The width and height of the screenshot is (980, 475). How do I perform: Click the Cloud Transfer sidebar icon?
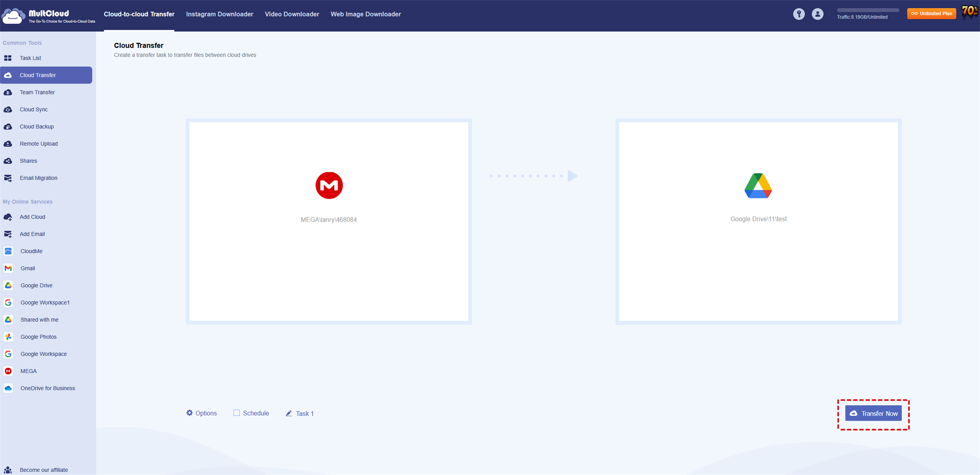pyautogui.click(x=8, y=75)
